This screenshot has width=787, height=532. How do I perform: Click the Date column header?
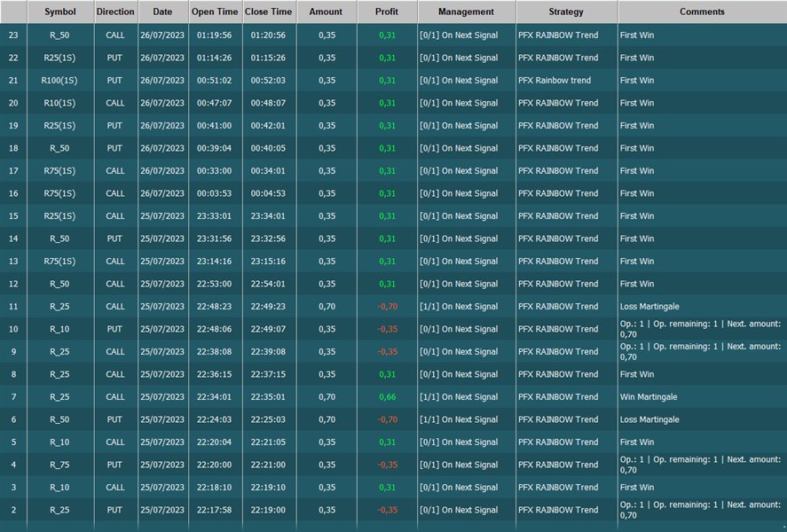pyautogui.click(x=162, y=12)
